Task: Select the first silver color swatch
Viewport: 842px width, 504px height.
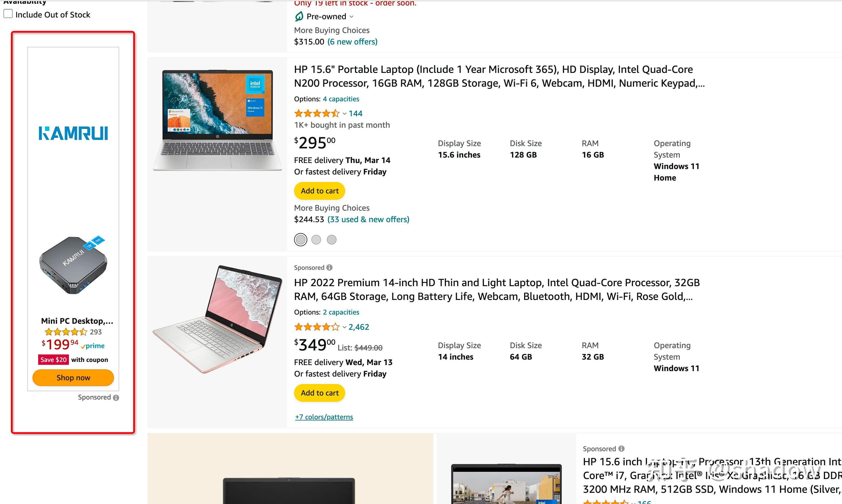Action: pyautogui.click(x=300, y=240)
